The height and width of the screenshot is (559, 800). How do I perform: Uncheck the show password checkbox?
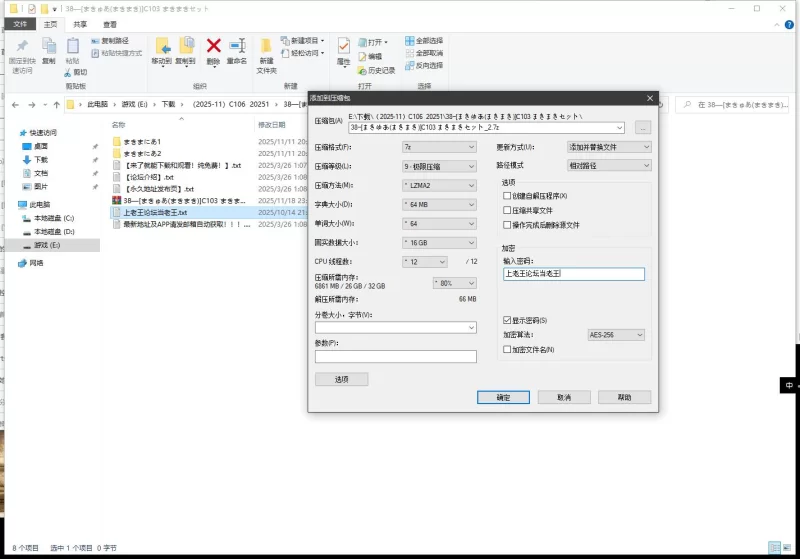coord(507,320)
